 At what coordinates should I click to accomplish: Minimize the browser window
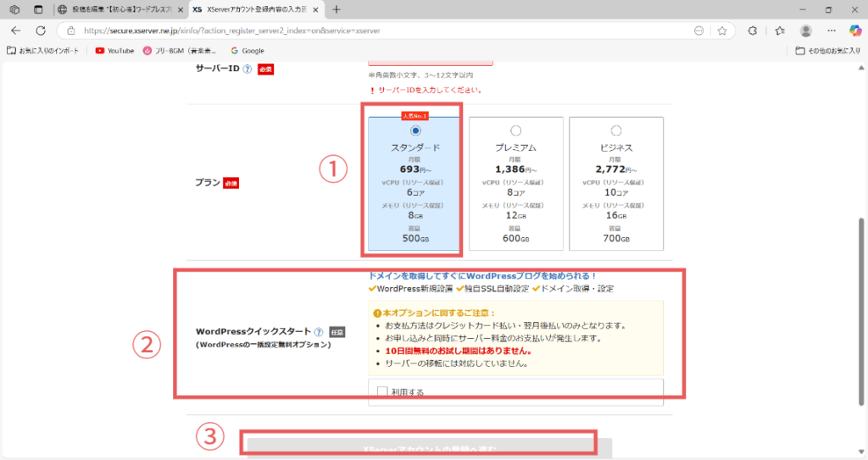[803, 9]
